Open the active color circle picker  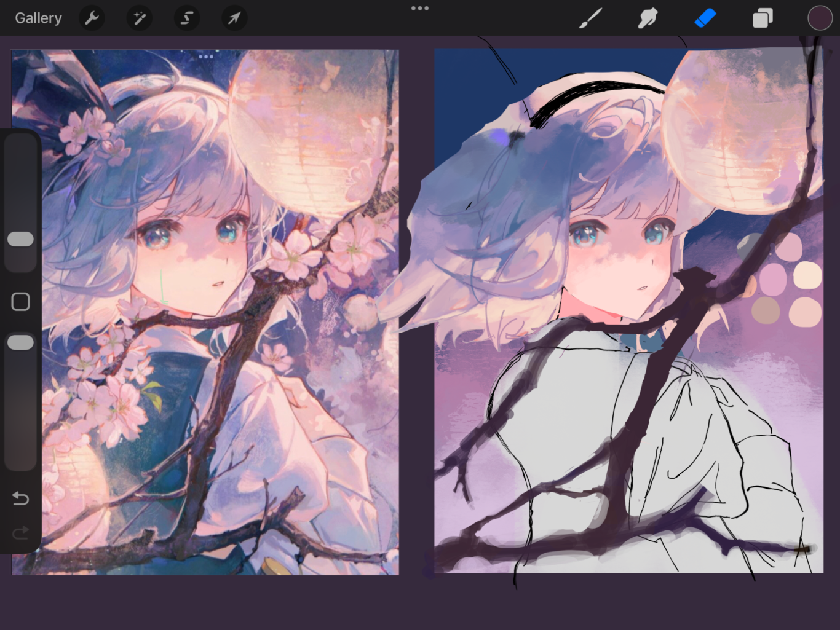pos(819,18)
